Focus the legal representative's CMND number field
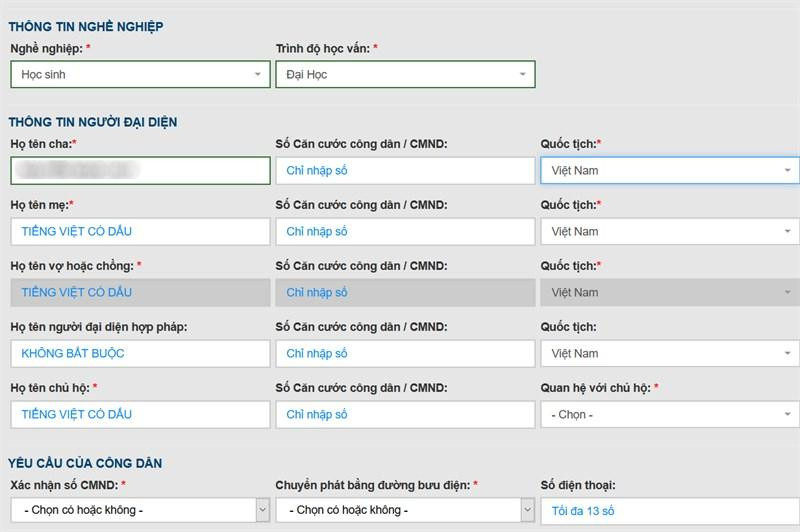Image resolution: width=800 pixels, height=532 pixels. [x=405, y=353]
